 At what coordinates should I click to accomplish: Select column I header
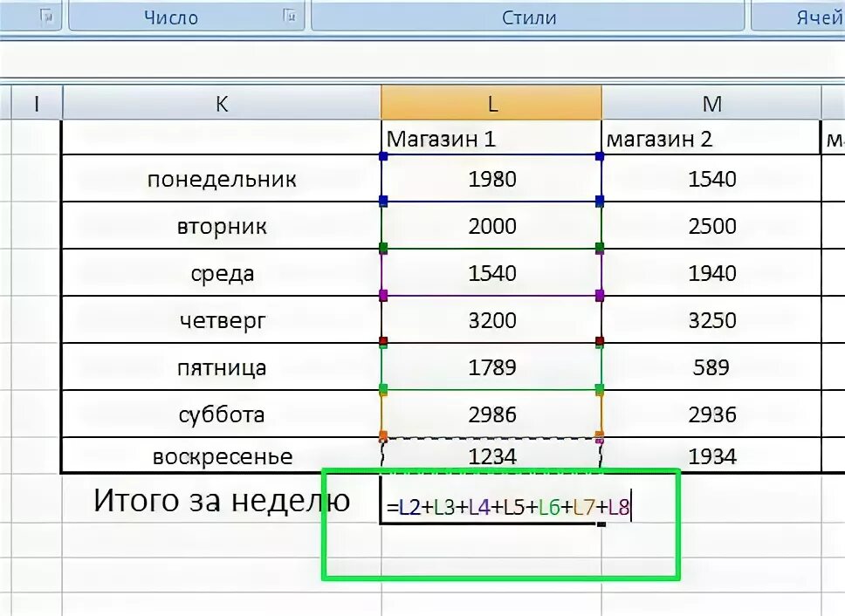tap(36, 102)
